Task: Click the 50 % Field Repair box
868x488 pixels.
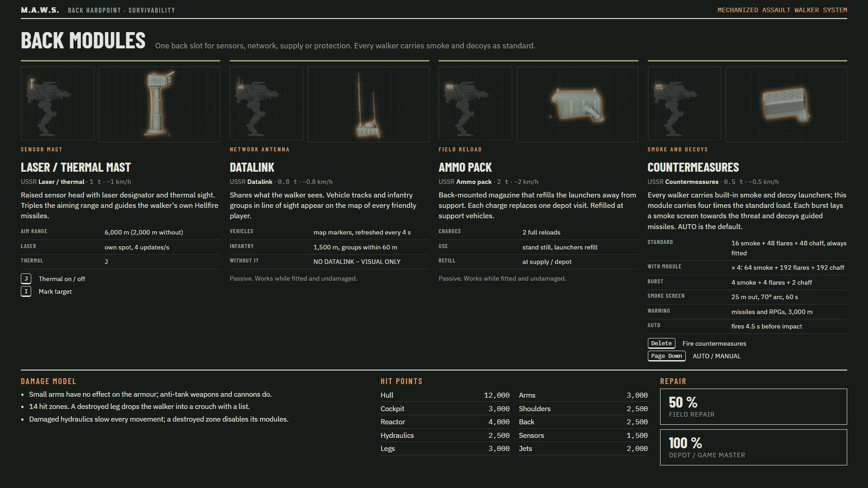Action: [x=753, y=407]
